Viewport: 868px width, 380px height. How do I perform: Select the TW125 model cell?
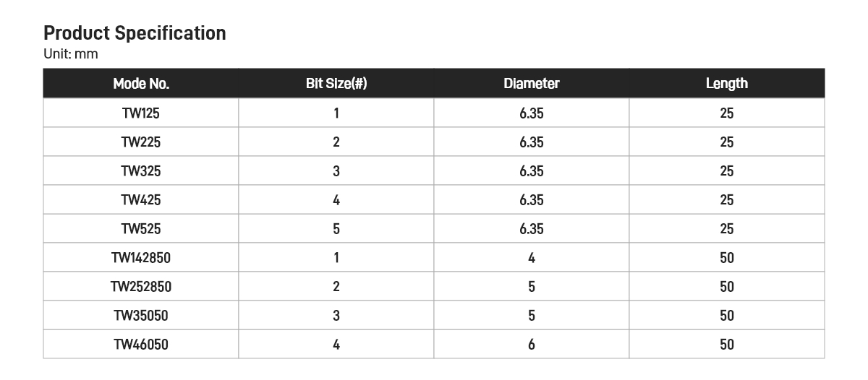[141, 113]
